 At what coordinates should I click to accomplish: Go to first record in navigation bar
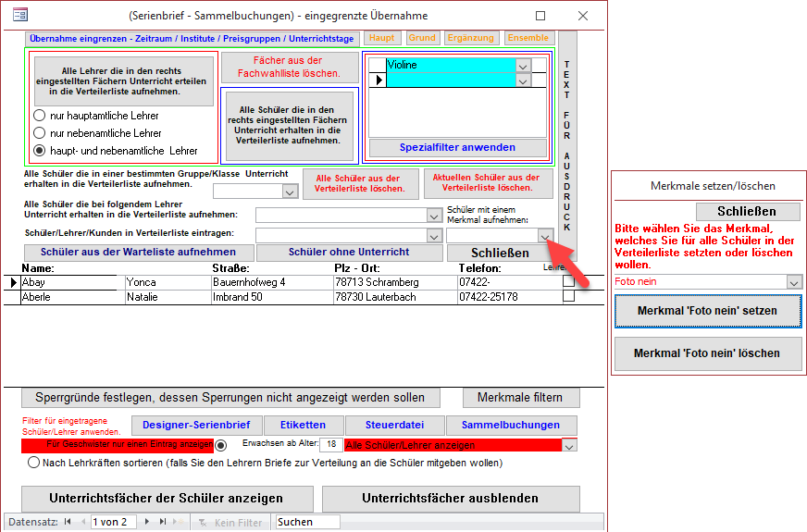point(67,523)
